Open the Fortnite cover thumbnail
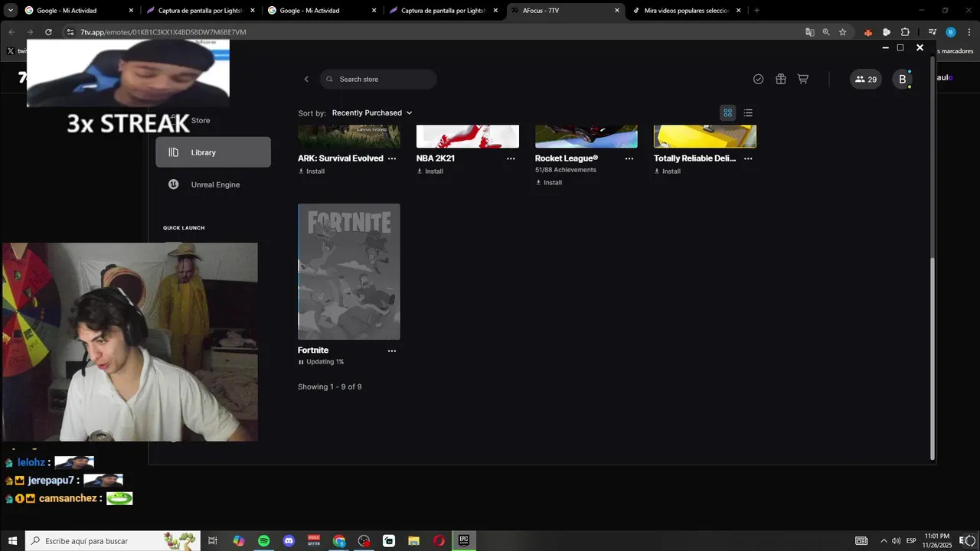The height and width of the screenshot is (551, 980). 349,272
